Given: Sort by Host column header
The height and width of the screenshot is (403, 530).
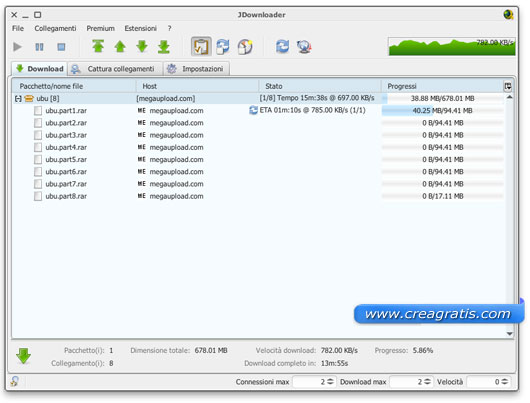Looking at the screenshot, I should click(x=197, y=86).
